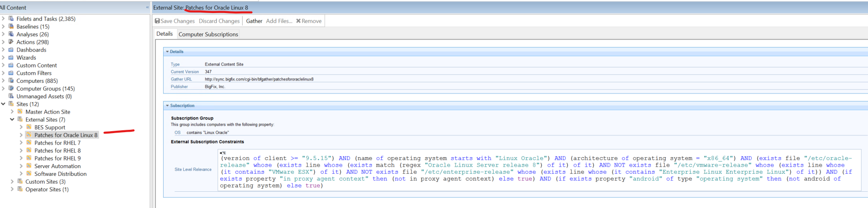Image resolution: width=868 pixels, height=208 pixels.
Task: Expand the Master Action Site node
Action: pyautogui.click(x=12, y=112)
